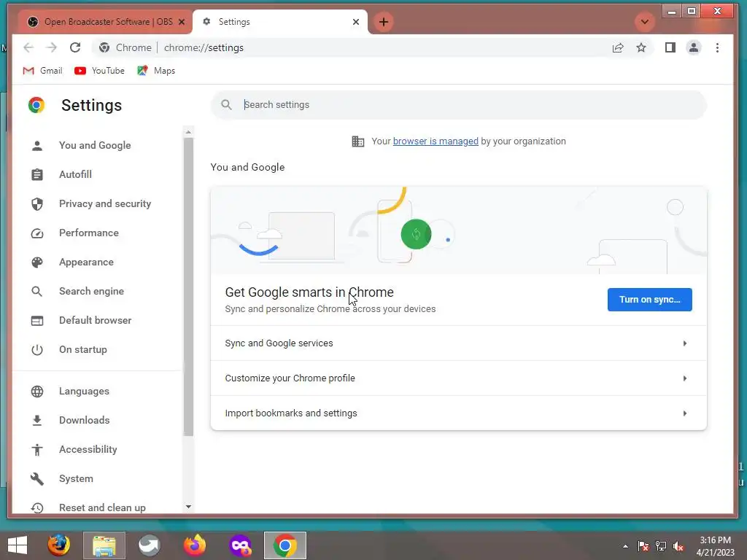
Task: Click the chrome://settings address text
Action: [x=204, y=47]
